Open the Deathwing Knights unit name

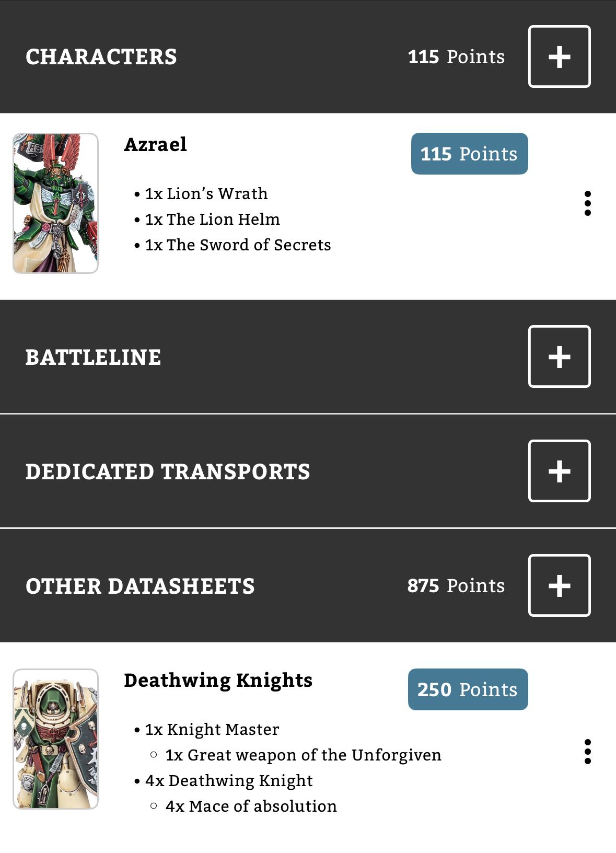218,681
